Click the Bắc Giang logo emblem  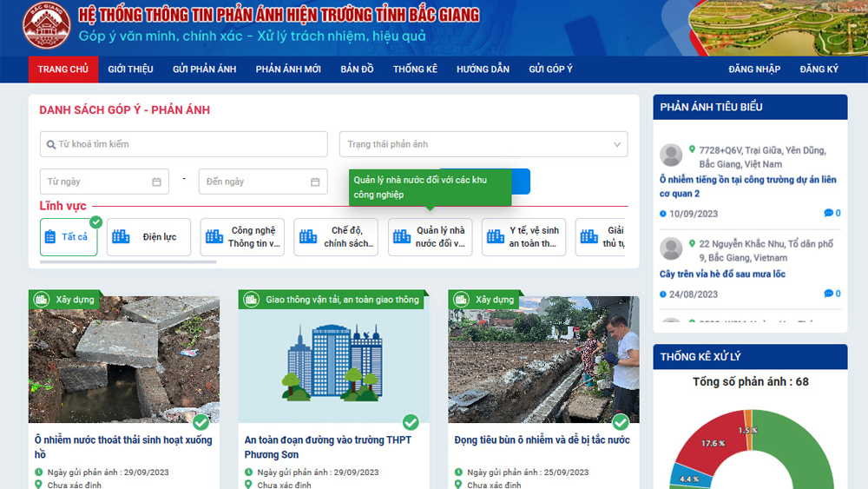click(46, 27)
